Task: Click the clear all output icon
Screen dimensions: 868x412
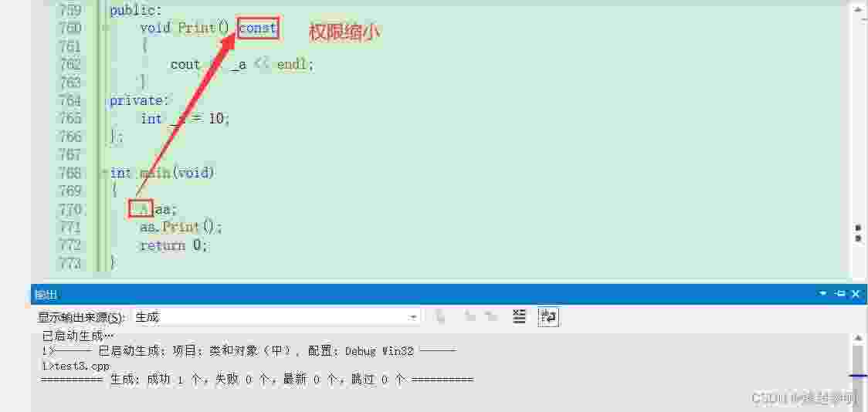Action: click(519, 316)
